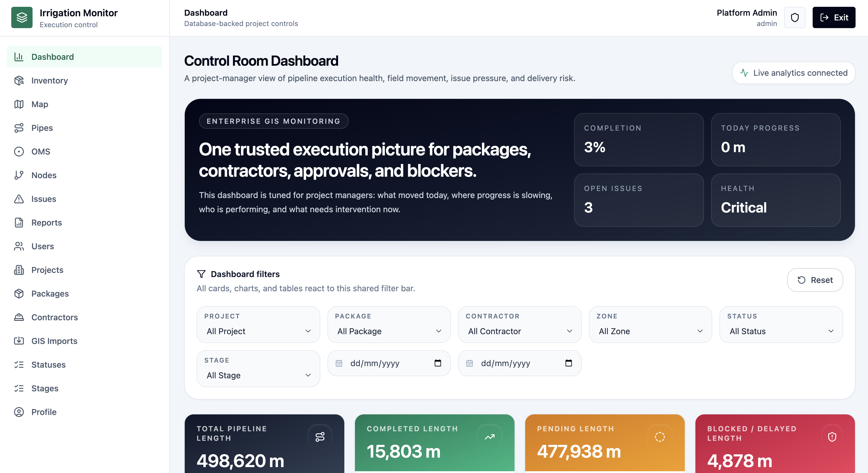Open Inventory from the sidebar menu
Screen dimensions: 868x473
pyautogui.click(x=84, y=81)
